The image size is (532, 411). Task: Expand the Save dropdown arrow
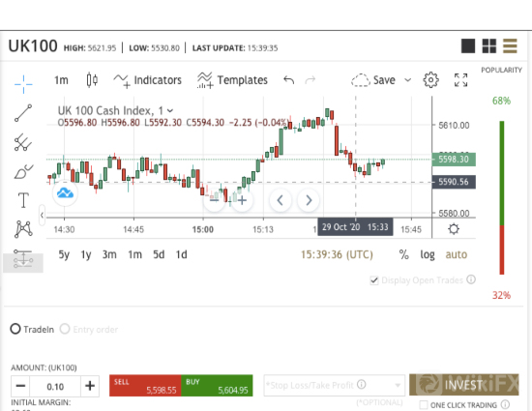(408, 80)
